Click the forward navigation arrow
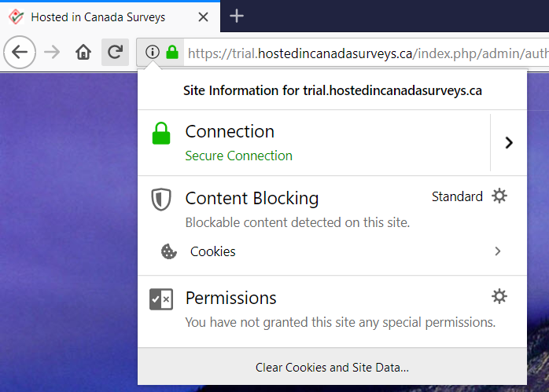 [52, 53]
